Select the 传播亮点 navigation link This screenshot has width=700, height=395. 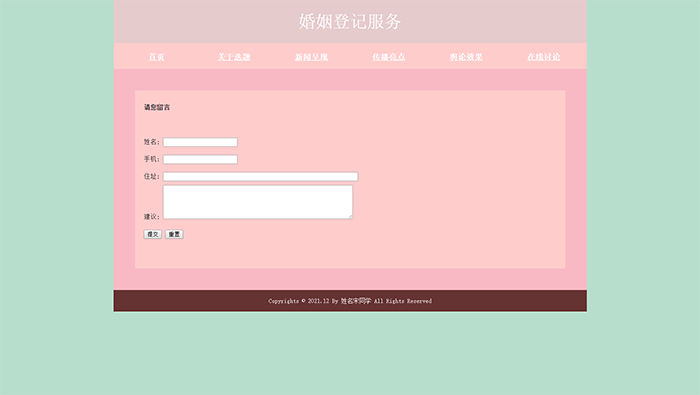[389, 57]
